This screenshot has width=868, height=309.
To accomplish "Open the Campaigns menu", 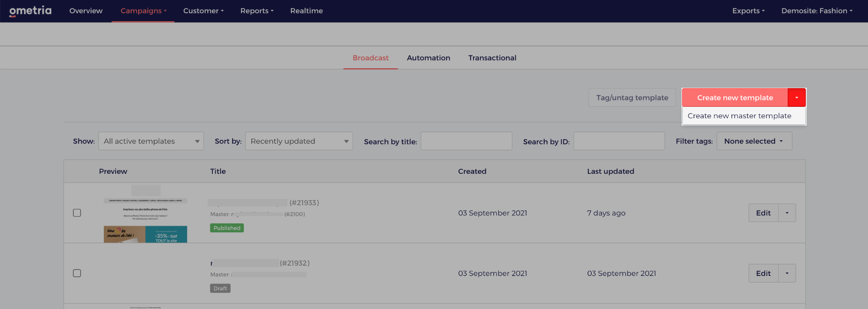I will 143,11.
